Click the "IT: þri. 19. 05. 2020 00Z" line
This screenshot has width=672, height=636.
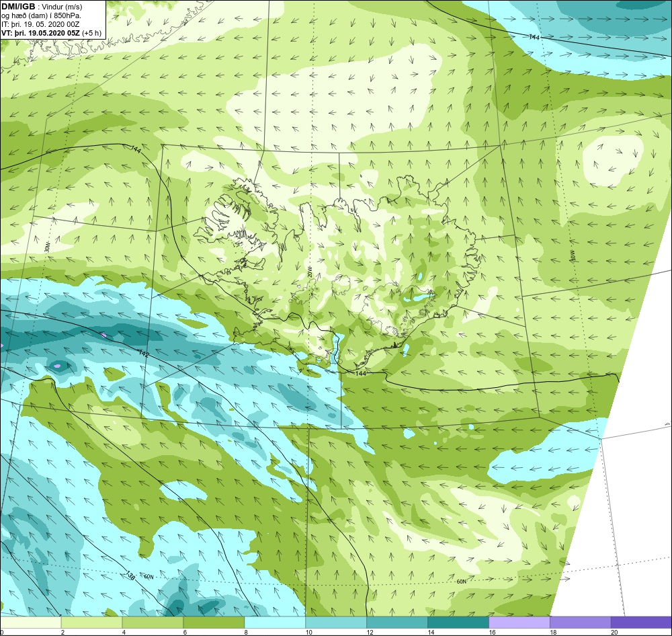(x=41, y=24)
